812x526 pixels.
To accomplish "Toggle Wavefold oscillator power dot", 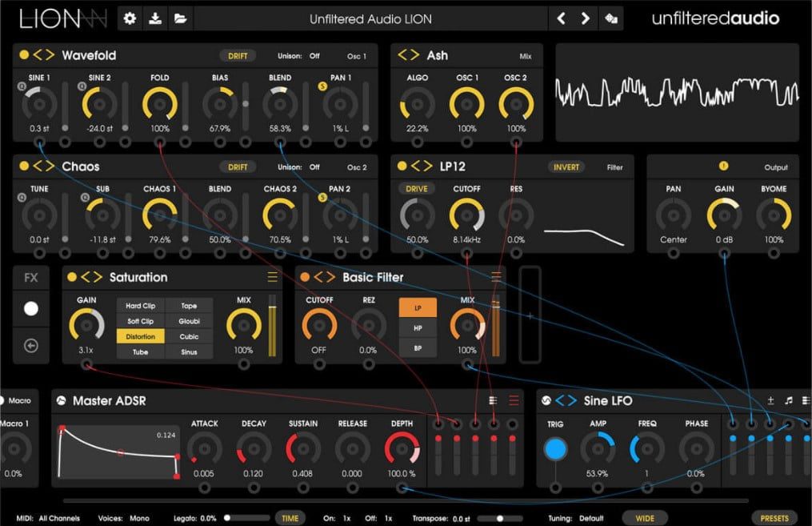I will pos(24,55).
